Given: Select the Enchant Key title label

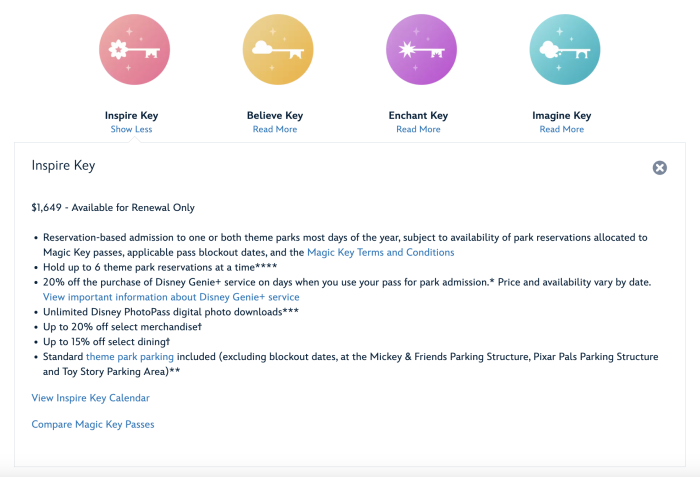Looking at the screenshot, I should point(419,116).
